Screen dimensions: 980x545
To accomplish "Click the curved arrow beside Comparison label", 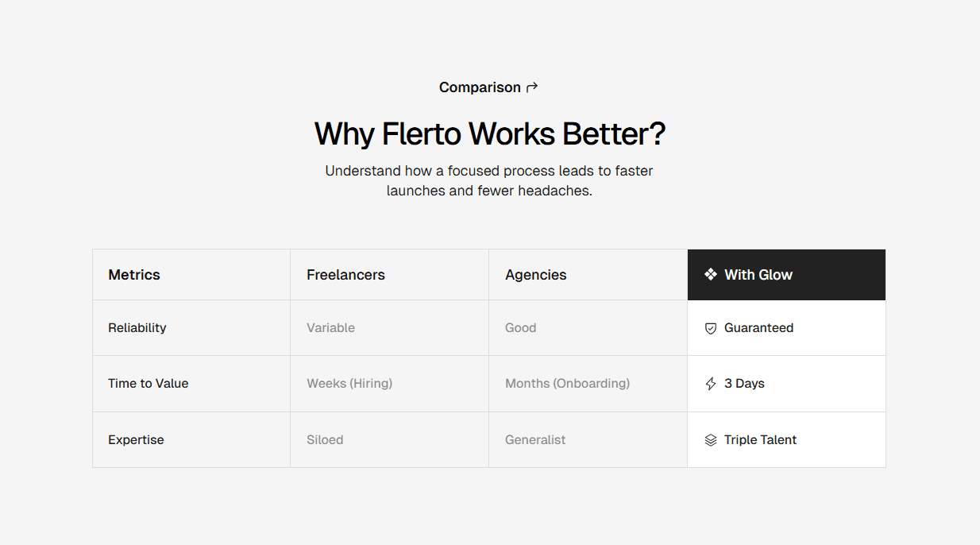I will [532, 87].
